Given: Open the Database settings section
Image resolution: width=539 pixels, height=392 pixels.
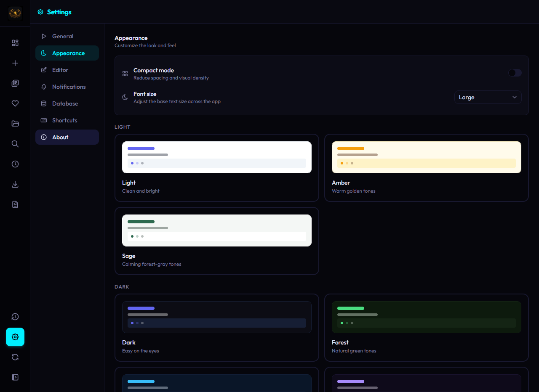Looking at the screenshot, I should (x=67, y=103).
